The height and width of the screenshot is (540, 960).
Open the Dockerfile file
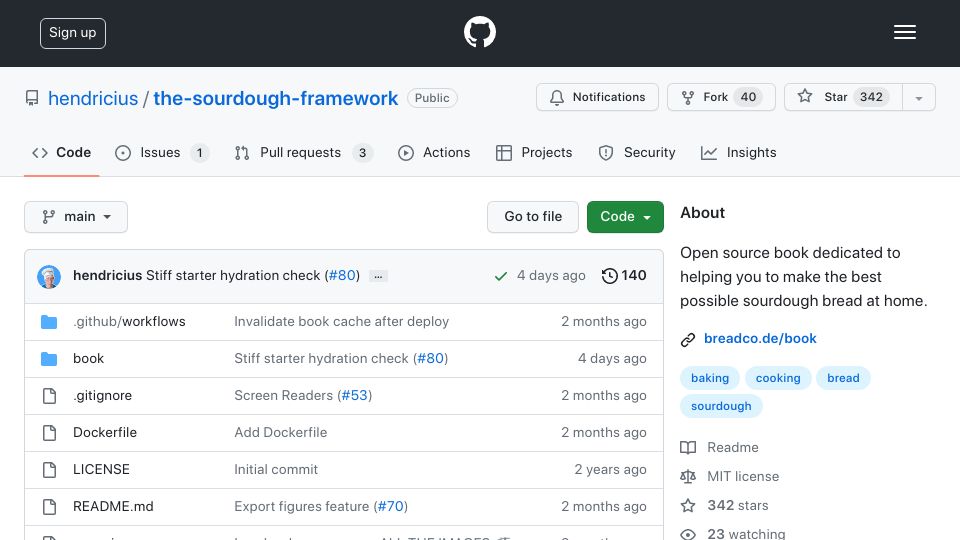(x=105, y=432)
